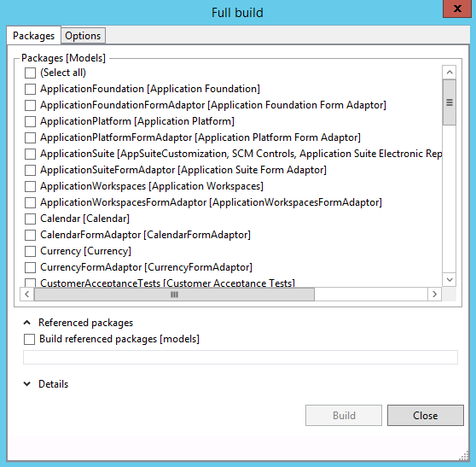The width and height of the screenshot is (476, 467).
Task: Check the (Select all) checkbox
Action: coord(31,73)
